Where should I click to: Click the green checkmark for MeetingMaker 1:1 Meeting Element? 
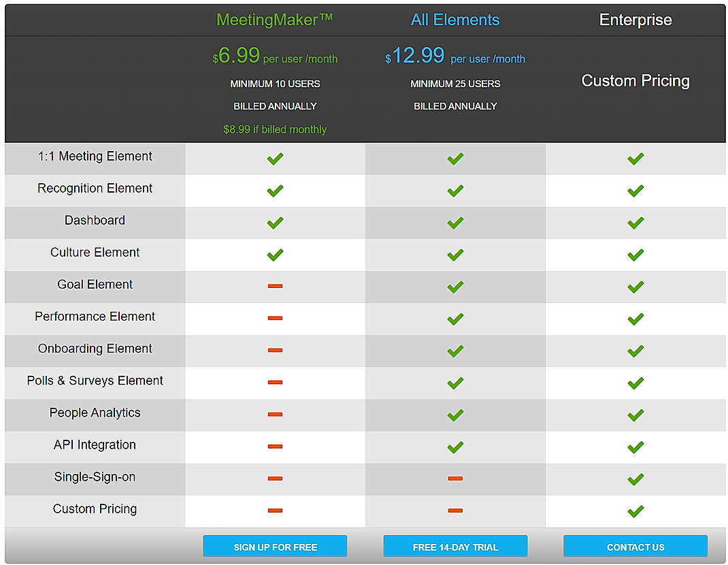(275, 159)
